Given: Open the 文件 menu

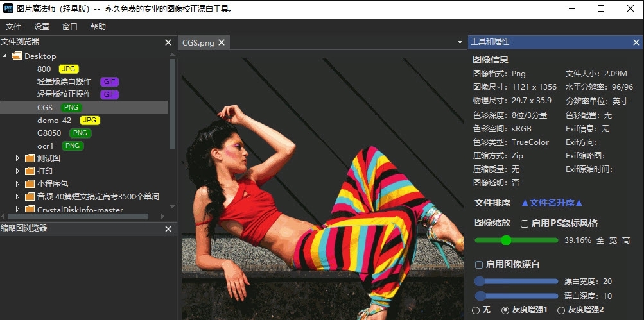Looking at the screenshot, I should [13, 27].
